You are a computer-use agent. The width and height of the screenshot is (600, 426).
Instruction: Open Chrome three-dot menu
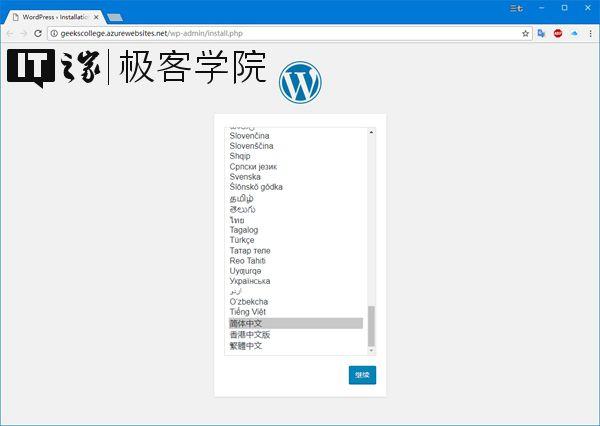point(590,34)
